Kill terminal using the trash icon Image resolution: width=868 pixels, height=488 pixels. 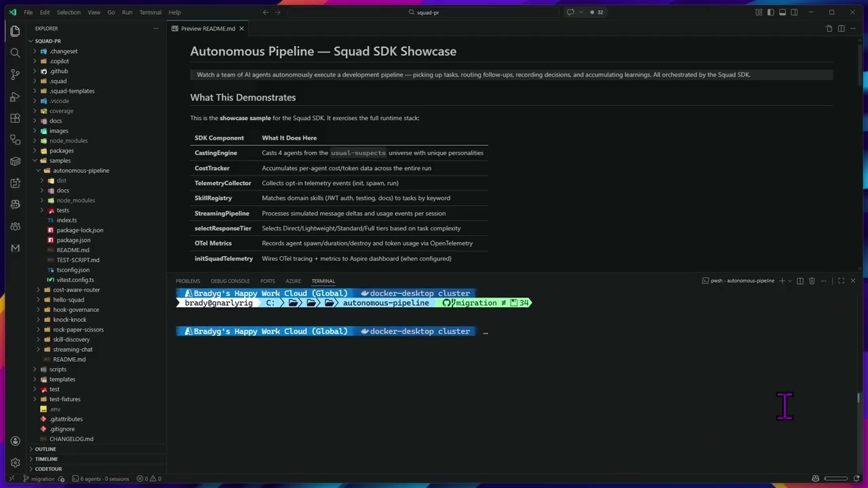[x=812, y=281]
